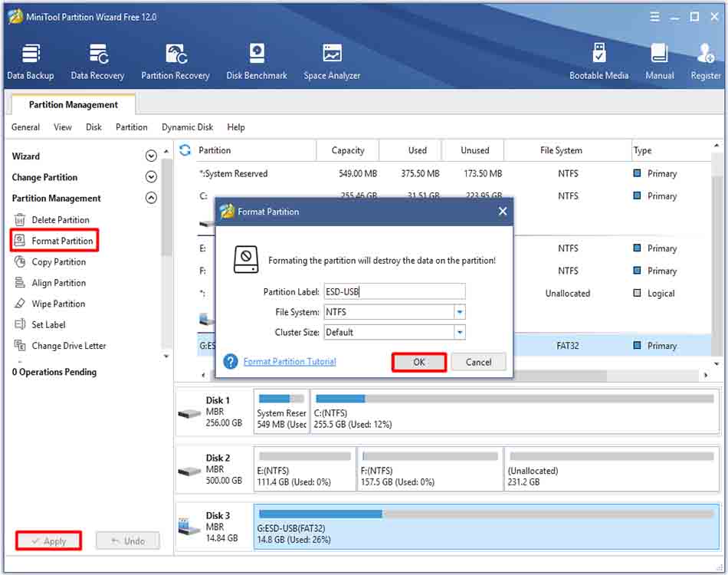728x575 pixels.
Task: Open the Help menu
Action: (236, 127)
